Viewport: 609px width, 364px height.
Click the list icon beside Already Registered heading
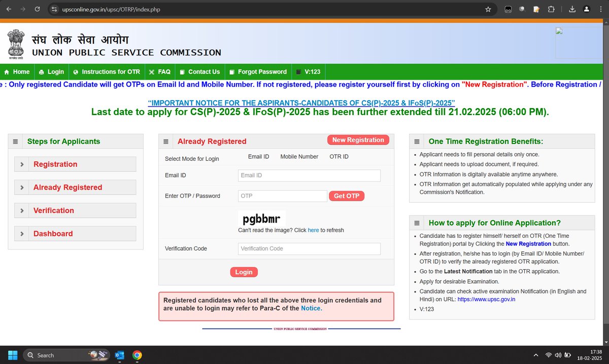166,142
